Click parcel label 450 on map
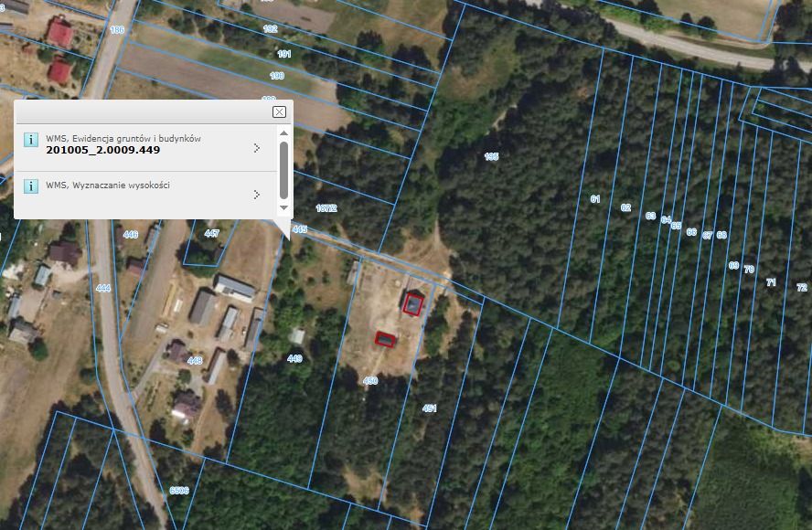The width and height of the screenshot is (812, 530). click(370, 380)
